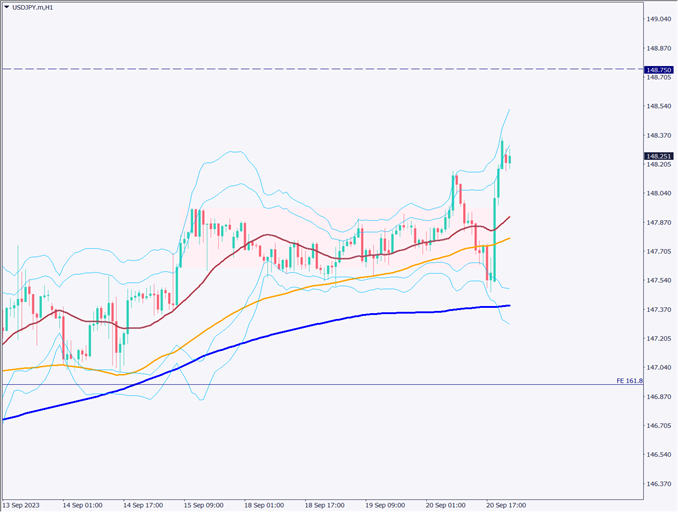Click the current price tag 148.251

pos(659,156)
